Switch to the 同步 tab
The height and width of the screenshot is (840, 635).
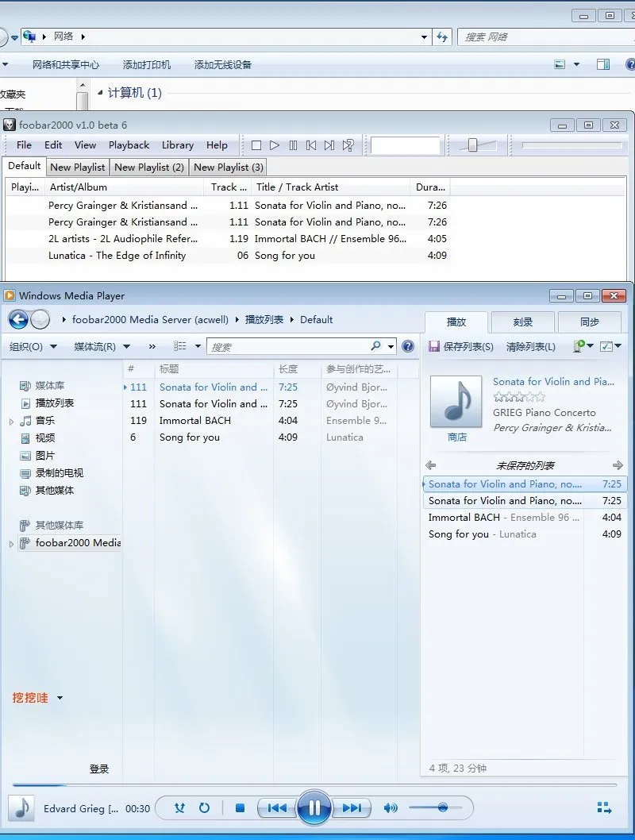tap(590, 322)
